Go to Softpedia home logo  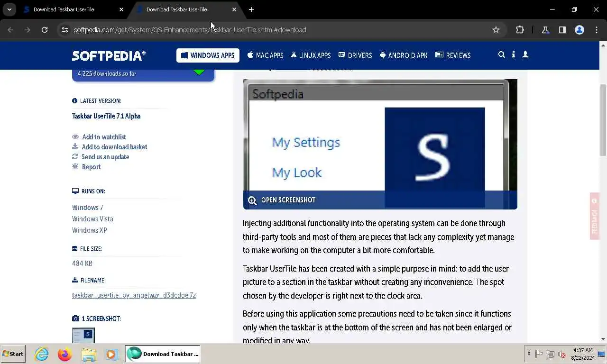pyautogui.click(x=109, y=55)
